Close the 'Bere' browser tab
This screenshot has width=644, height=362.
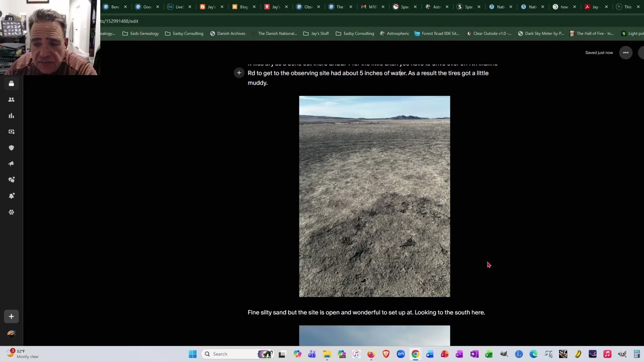(x=125, y=7)
